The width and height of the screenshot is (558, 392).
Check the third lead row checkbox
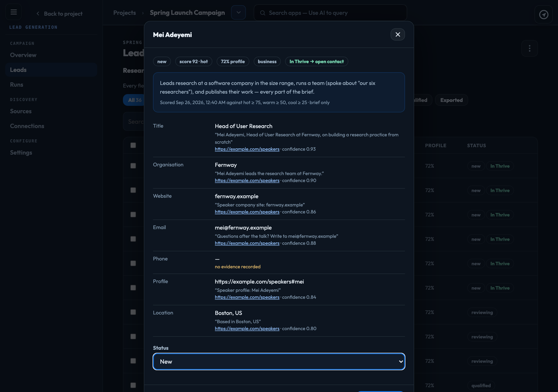(133, 215)
